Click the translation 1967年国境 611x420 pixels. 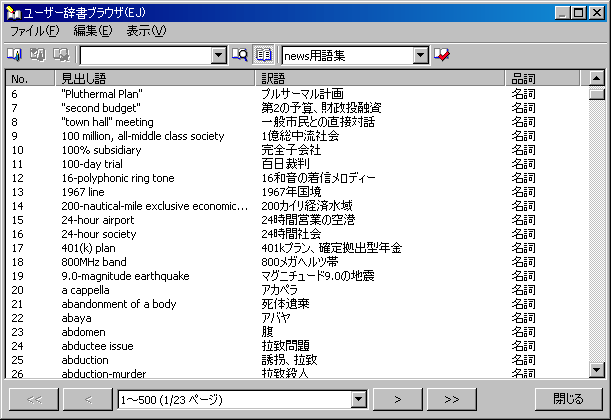coord(291,192)
